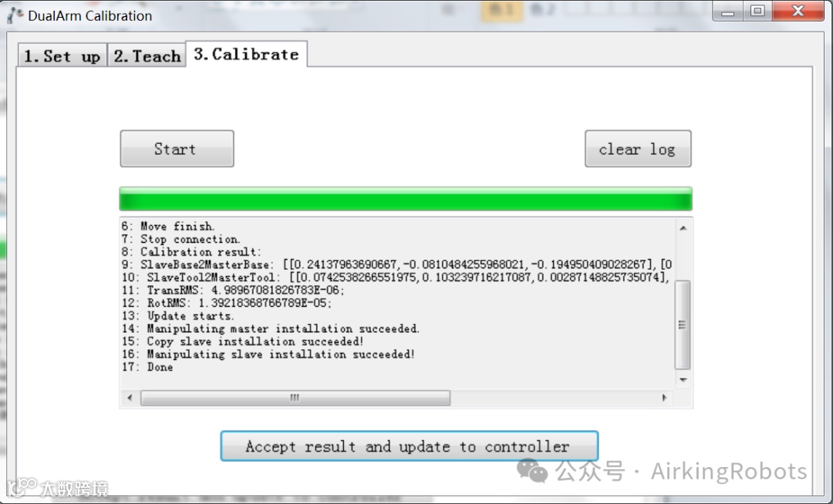Click the green calibration progress bar
The width and height of the screenshot is (833, 504).
pyautogui.click(x=406, y=199)
